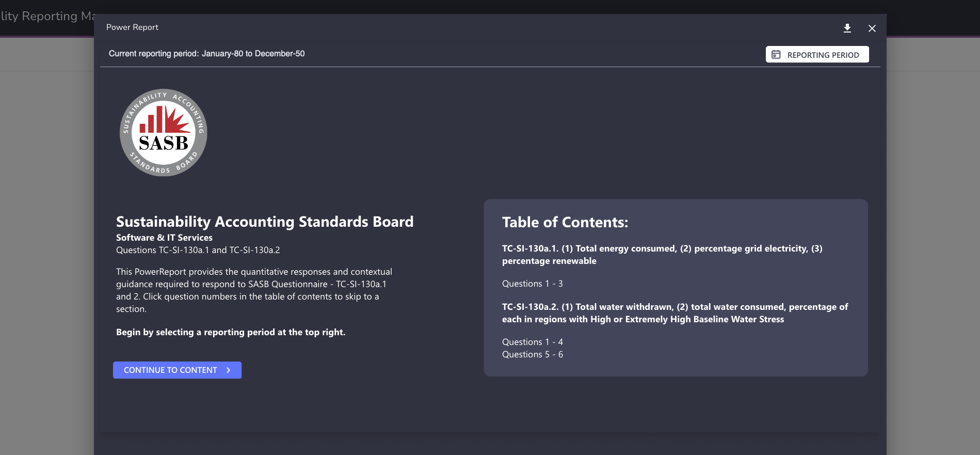Screen dimensions: 980x455
Task: Jump to Questions 5 - 6 section
Action: click(x=532, y=354)
